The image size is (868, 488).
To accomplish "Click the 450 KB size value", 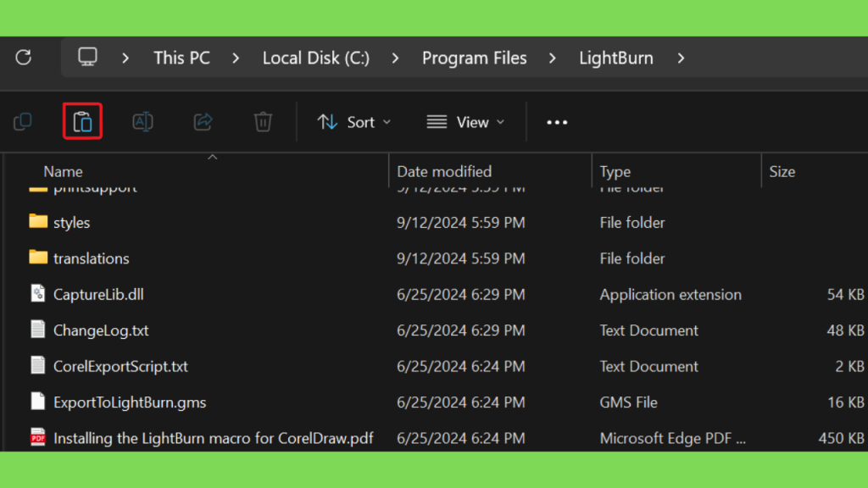I will [842, 438].
